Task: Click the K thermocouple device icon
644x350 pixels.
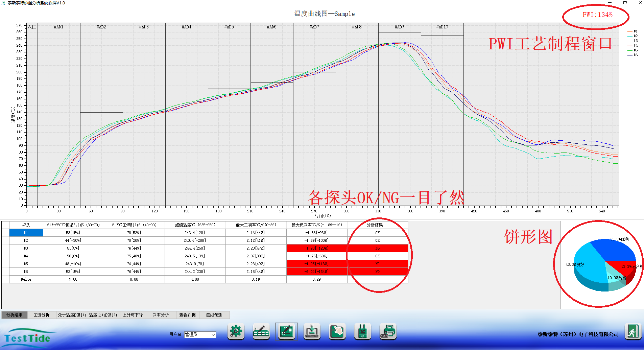Action: tap(362, 331)
